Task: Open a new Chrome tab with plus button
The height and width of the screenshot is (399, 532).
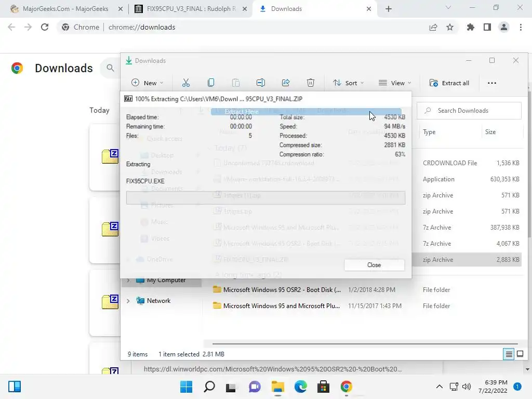Action: click(389, 9)
